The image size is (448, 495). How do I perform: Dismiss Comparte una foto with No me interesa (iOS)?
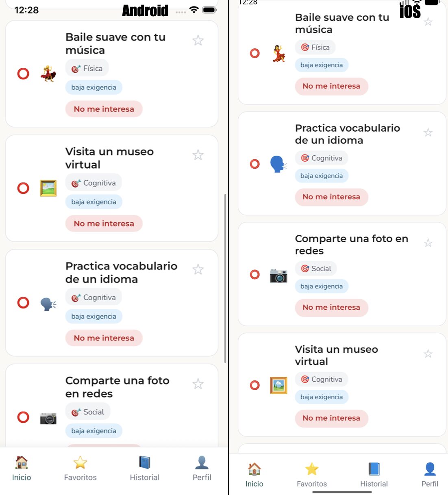point(331,308)
